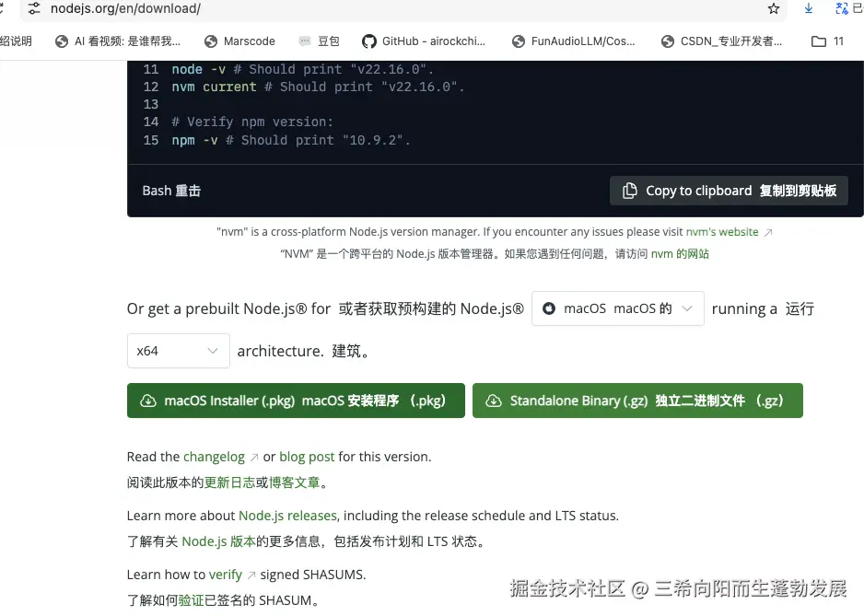864x616 pixels.
Task: Click Copy to clipboard button
Action: [729, 191]
